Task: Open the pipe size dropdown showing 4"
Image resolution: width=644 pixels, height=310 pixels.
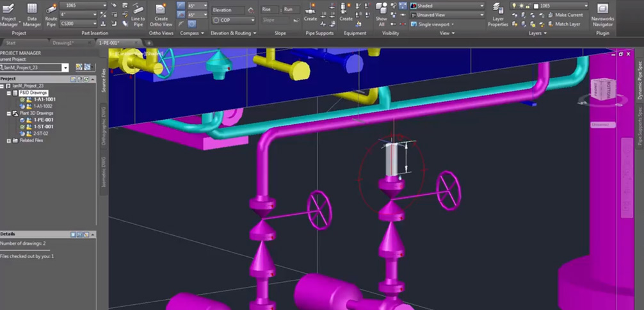Action: [78, 15]
